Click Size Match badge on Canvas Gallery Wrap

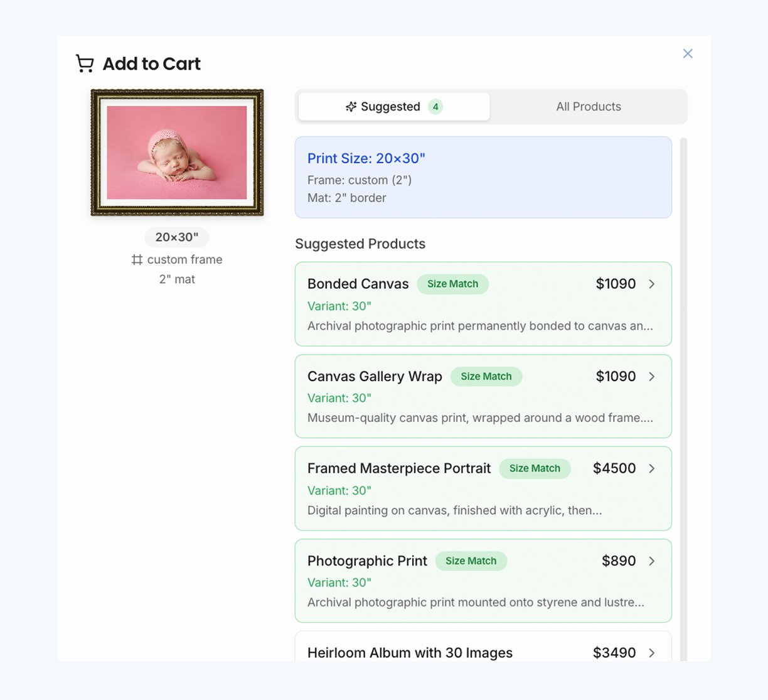[x=486, y=377]
